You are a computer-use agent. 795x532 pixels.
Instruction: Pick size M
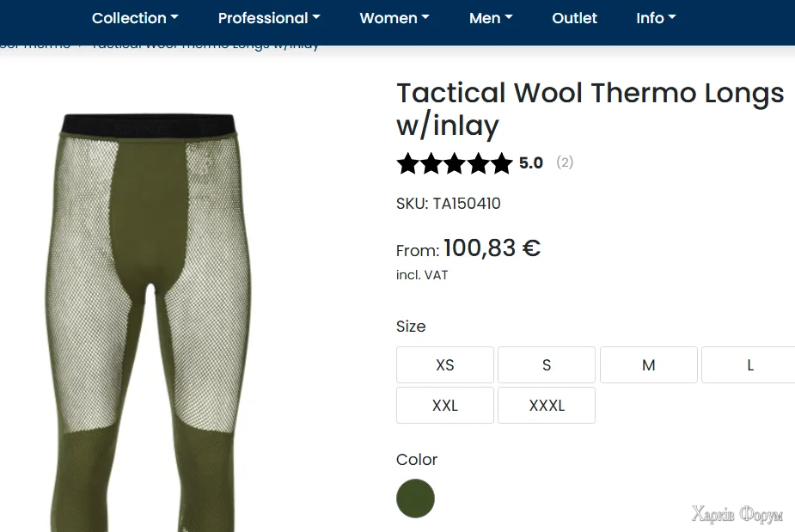click(648, 365)
